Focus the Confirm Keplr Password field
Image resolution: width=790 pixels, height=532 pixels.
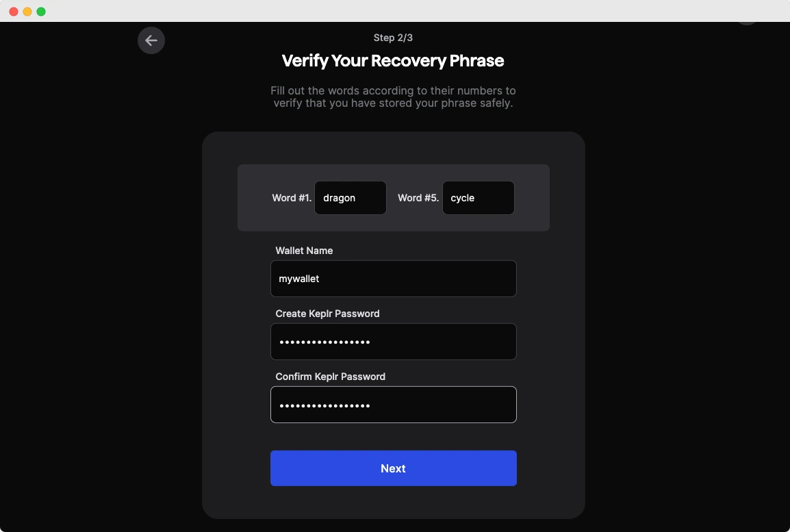(x=393, y=404)
